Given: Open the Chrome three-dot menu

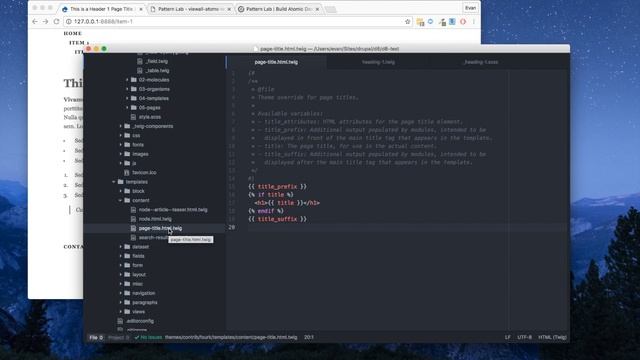Looking at the screenshot, I should click(473, 22).
